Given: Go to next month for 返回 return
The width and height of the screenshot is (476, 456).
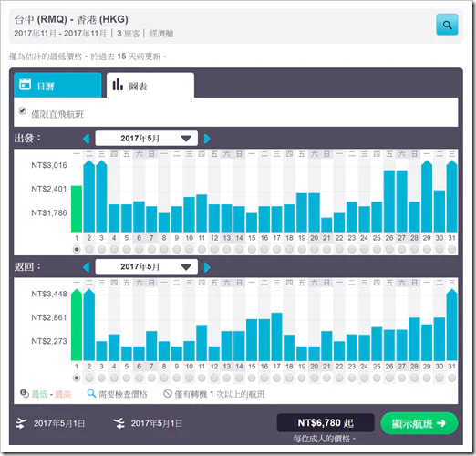Looking at the screenshot, I should 207,267.
